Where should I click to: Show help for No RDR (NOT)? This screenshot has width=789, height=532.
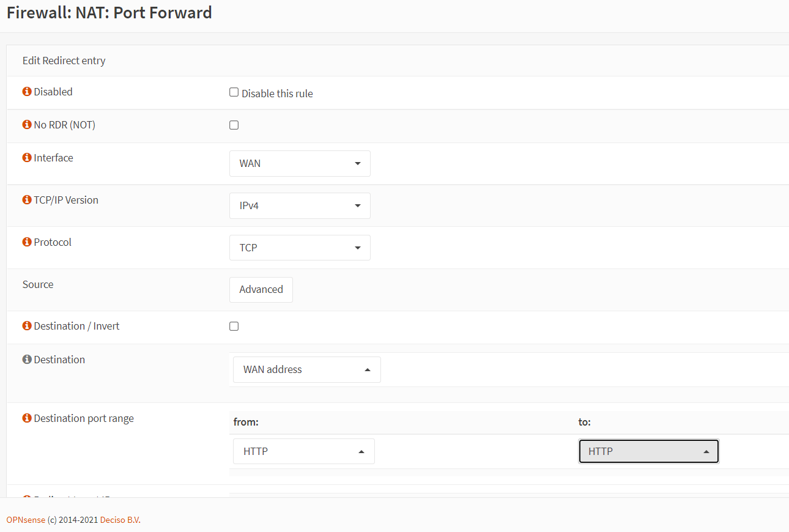coord(27,125)
